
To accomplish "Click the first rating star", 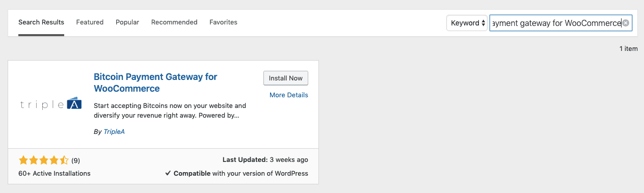I will click(23, 160).
